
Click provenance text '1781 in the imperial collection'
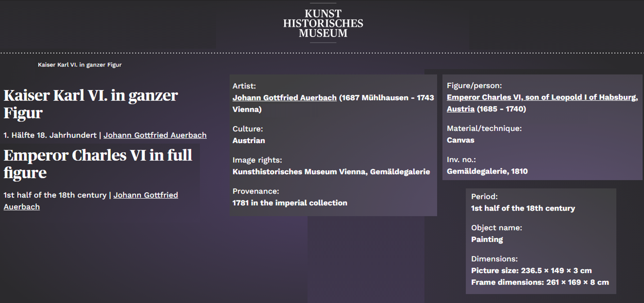pyautogui.click(x=289, y=203)
